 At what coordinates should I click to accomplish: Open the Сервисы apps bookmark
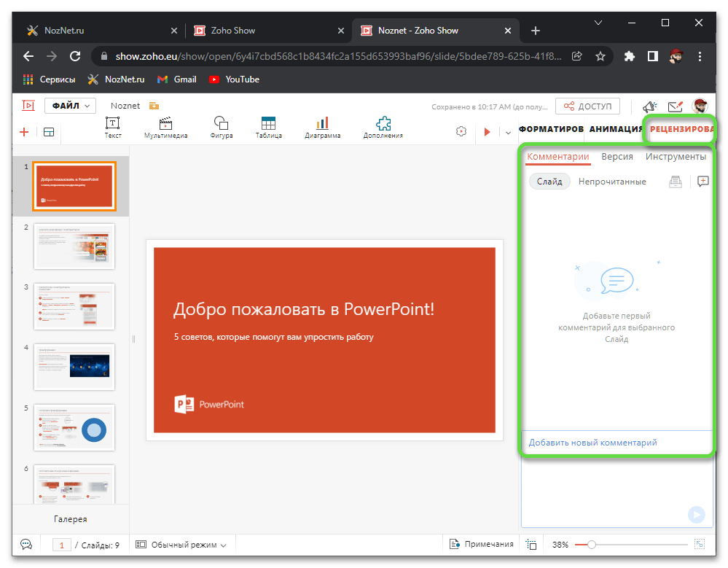tap(49, 79)
